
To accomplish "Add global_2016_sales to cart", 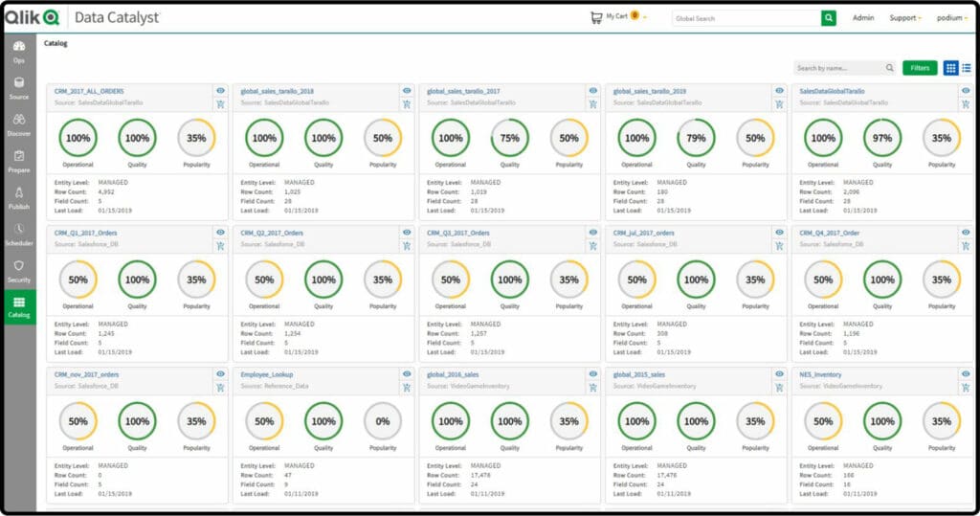I will point(593,388).
